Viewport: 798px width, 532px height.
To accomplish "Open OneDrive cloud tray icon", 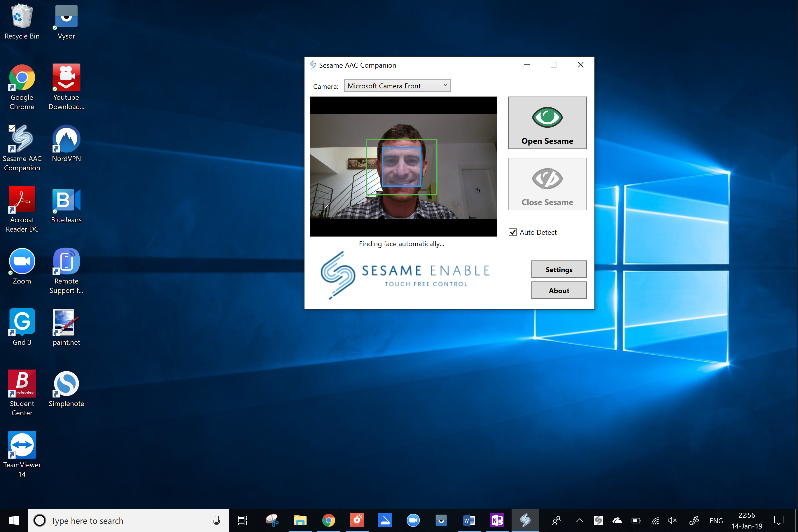I will click(x=617, y=520).
